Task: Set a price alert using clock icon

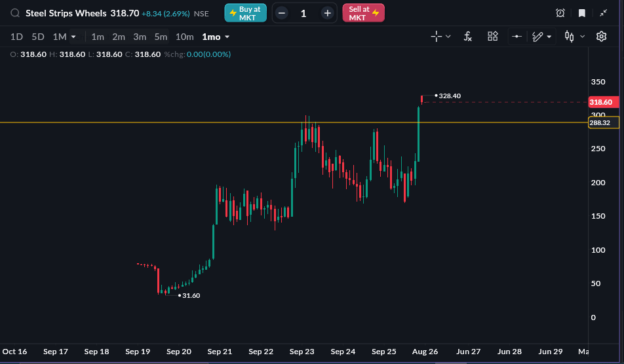Action: [560, 13]
